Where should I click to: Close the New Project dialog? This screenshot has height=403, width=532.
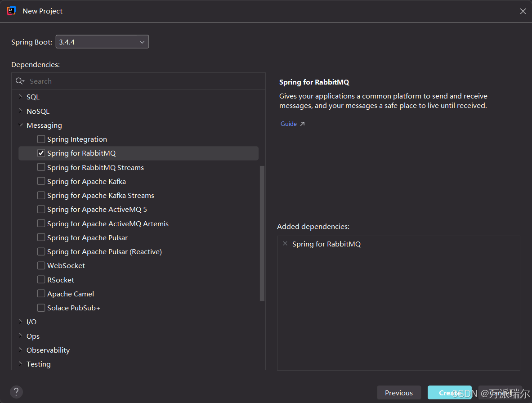point(523,11)
